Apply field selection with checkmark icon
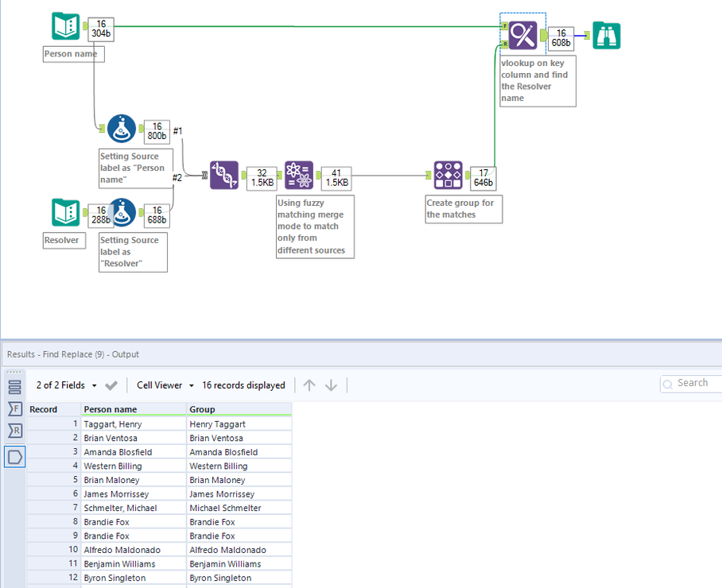 pyautogui.click(x=111, y=385)
